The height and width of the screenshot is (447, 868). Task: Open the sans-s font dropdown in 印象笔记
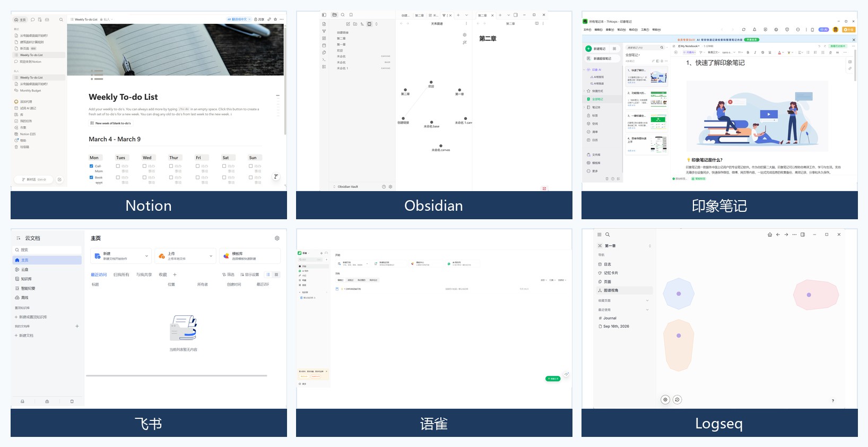tap(729, 52)
